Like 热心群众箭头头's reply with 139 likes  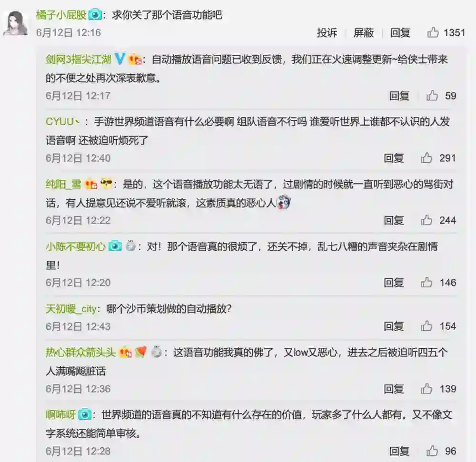click(426, 388)
